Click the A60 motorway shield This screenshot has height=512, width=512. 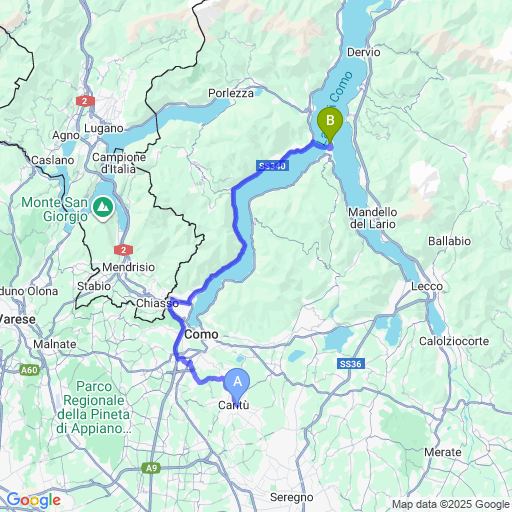coord(29,370)
